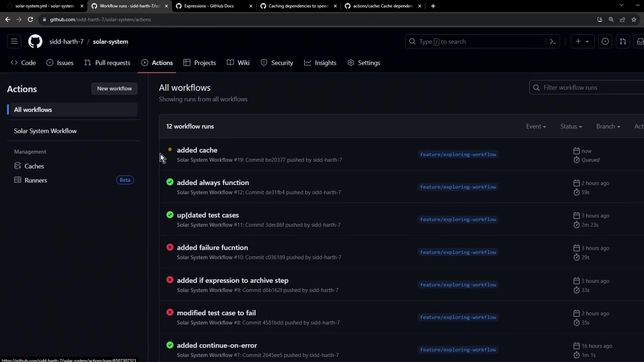The width and height of the screenshot is (644, 362).
Task: Click the install app icon in address bar
Action: [600, 20]
